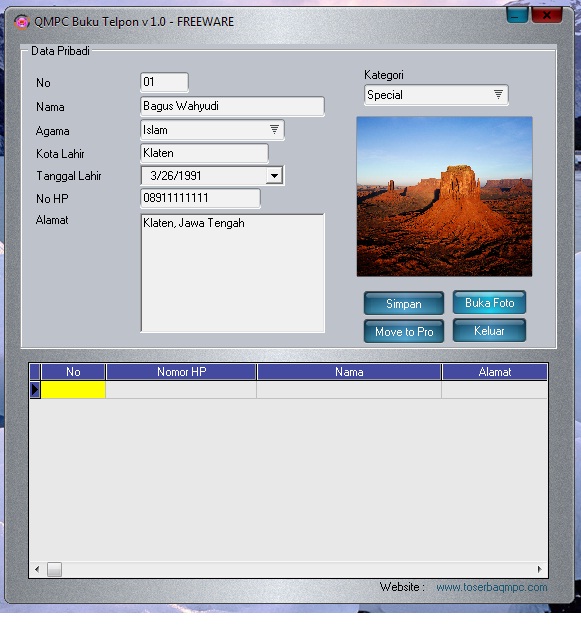The height and width of the screenshot is (625, 581).
Task: Click the horizontal scrollbar thumb
Action: (x=54, y=569)
